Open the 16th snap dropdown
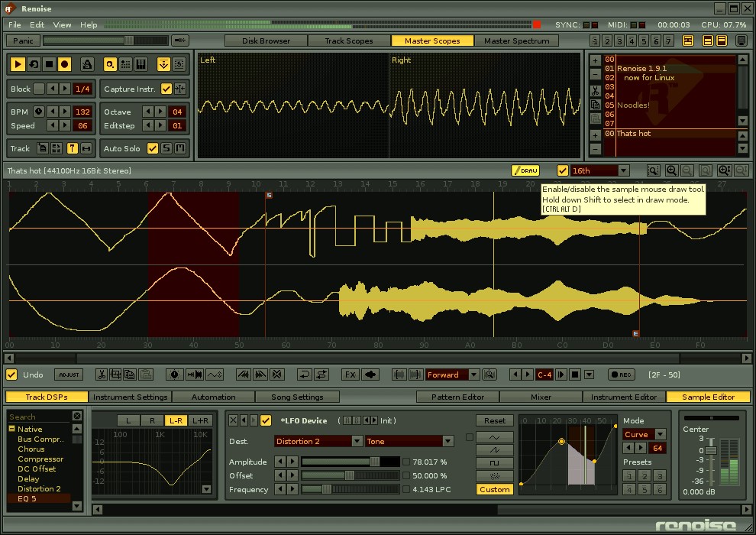756x535 pixels. tap(623, 170)
